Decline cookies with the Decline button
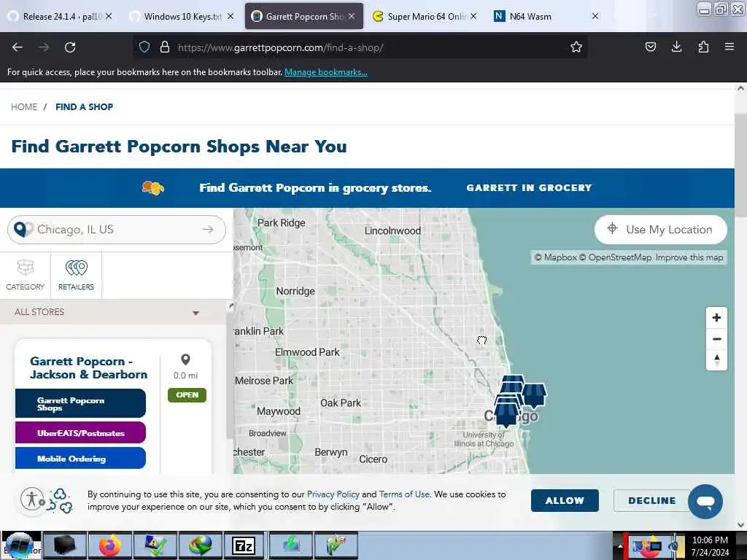The height and width of the screenshot is (560, 747). tap(651, 500)
